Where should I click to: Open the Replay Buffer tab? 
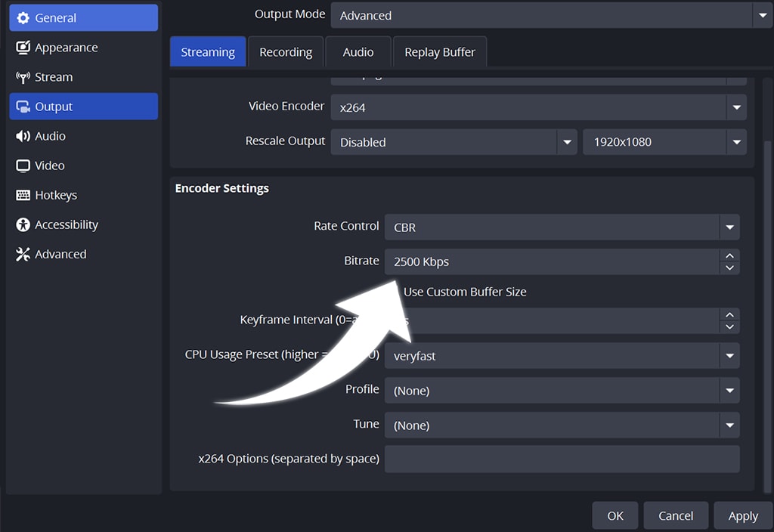coord(439,51)
